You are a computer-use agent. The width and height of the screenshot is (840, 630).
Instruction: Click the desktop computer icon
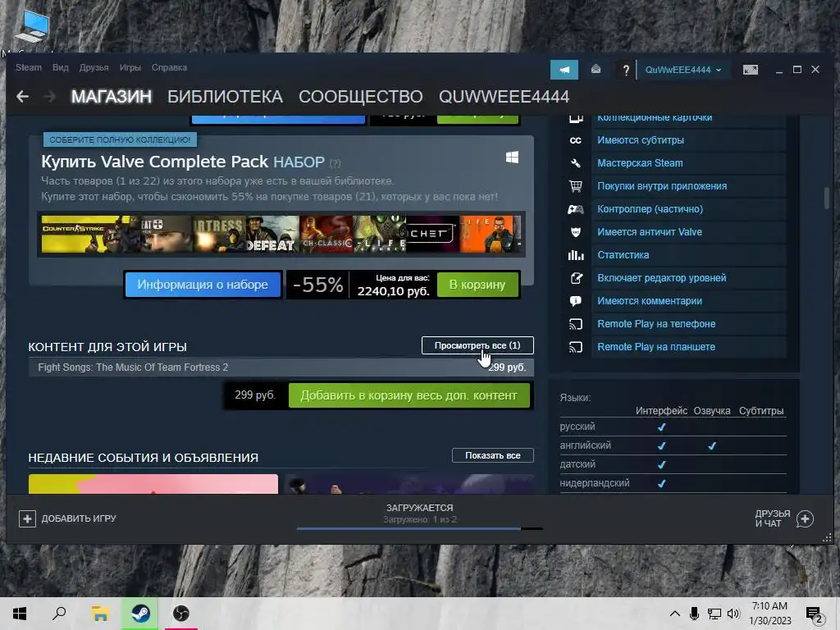point(31,25)
